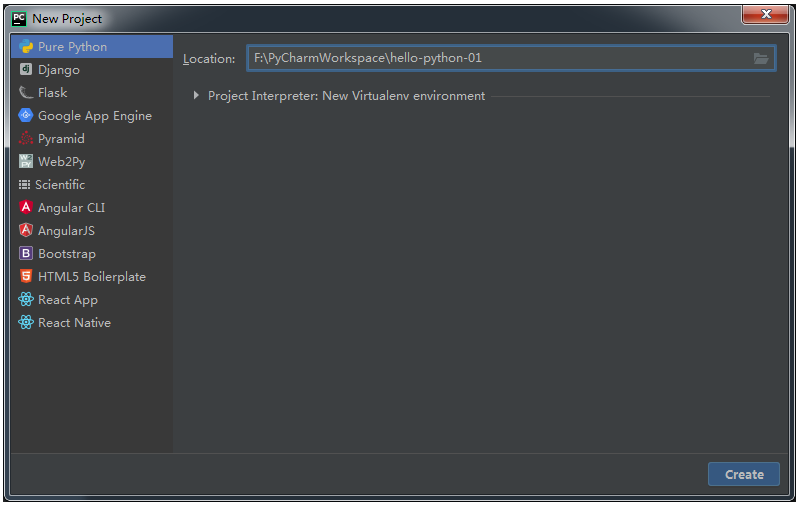Click the Angular CLI red shield icon
Image resolution: width=798 pixels, height=506 pixels.
click(26, 208)
